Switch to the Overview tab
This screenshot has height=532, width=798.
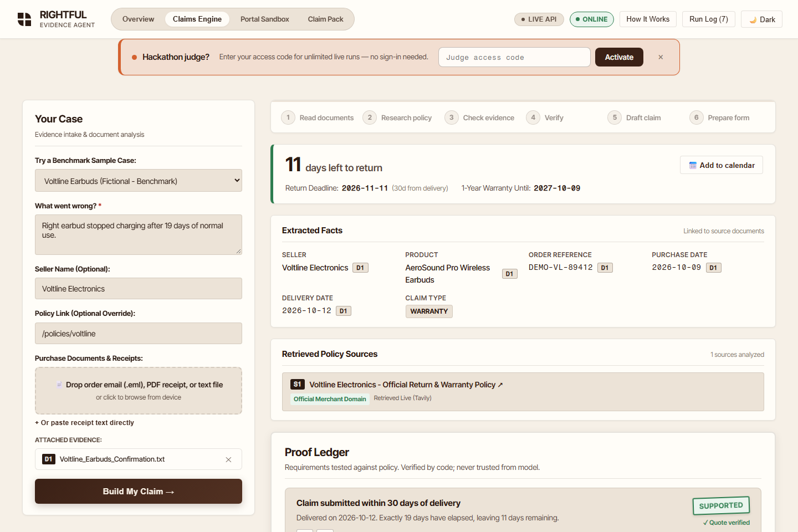[x=139, y=19]
